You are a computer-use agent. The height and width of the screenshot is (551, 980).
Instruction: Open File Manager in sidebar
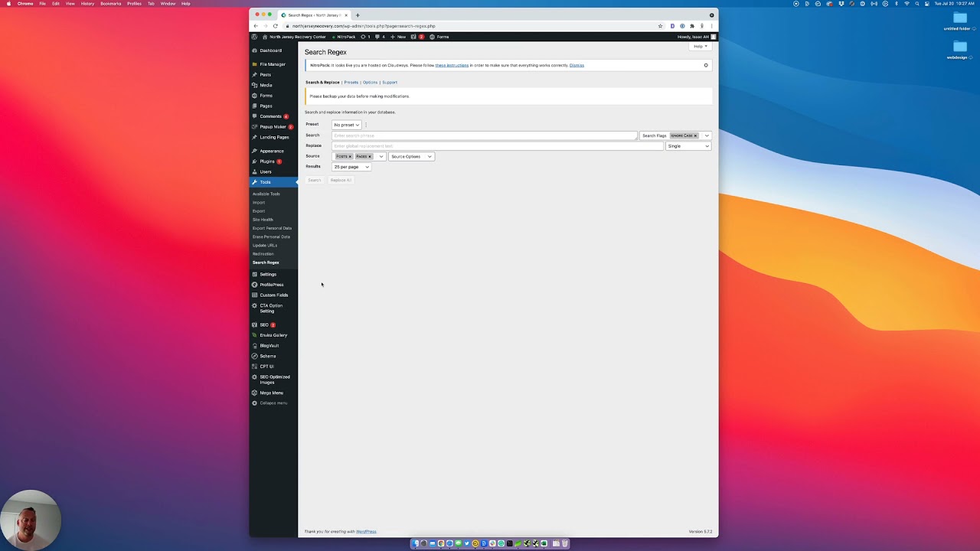pos(272,64)
